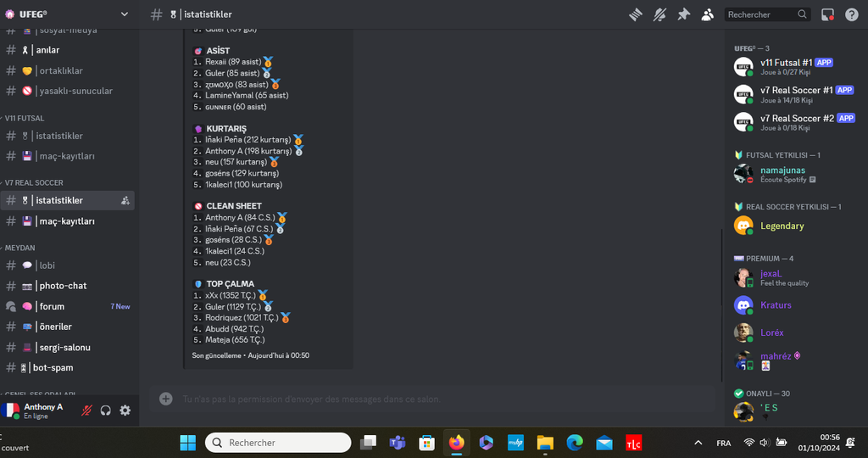Viewport: 868px width, 458px height.
Task: Open pinned messages pin icon
Action: (684, 14)
